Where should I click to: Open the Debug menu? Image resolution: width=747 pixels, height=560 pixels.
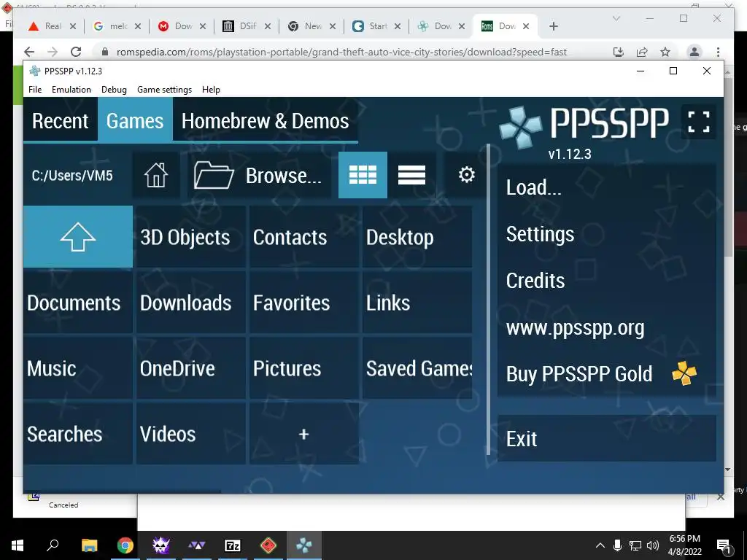point(114,90)
